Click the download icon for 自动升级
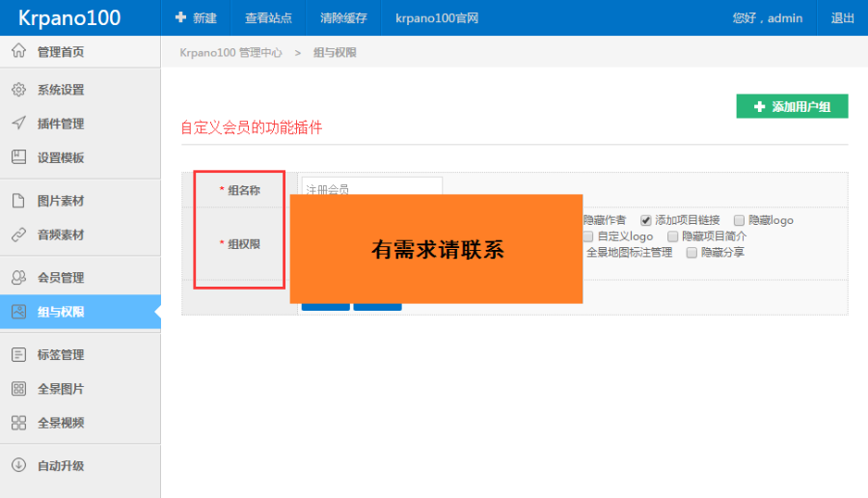Image resolution: width=868 pixels, height=498 pixels. [x=19, y=465]
